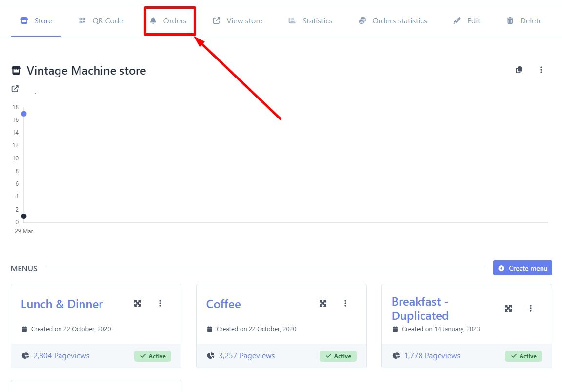Click the 2,804 Pageviews link
Image resolution: width=562 pixels, height=392 pixels.
(61, 356)
